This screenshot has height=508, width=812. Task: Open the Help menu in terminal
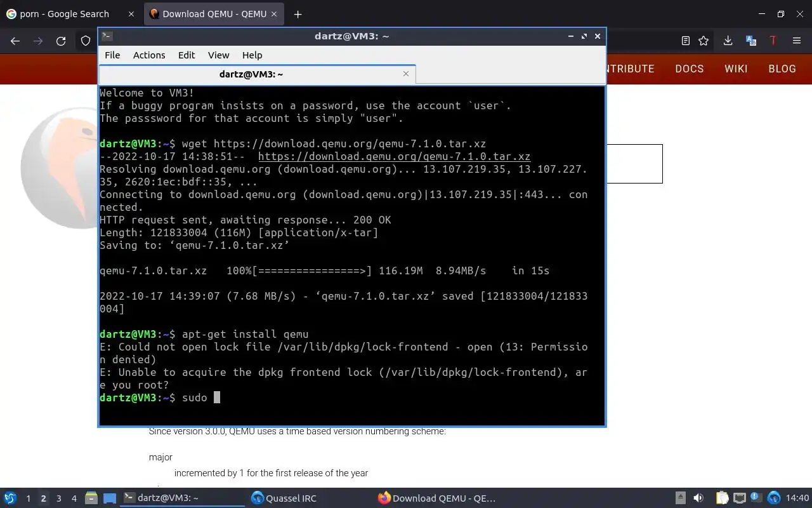252,55
